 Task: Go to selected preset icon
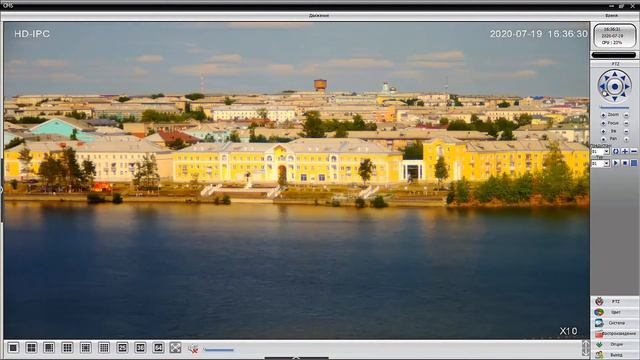pyautogui.click(x=616, y=151)
